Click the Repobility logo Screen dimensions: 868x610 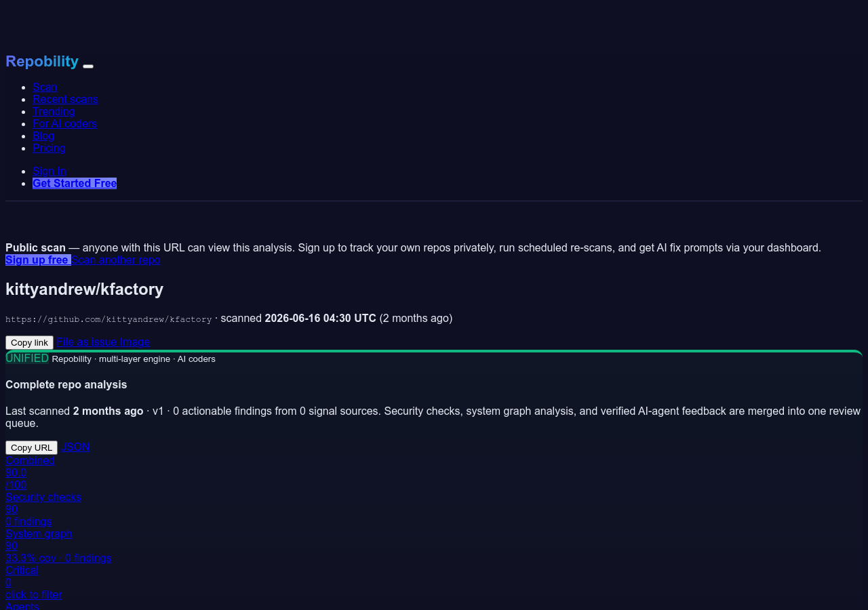[x=42, y=61]
